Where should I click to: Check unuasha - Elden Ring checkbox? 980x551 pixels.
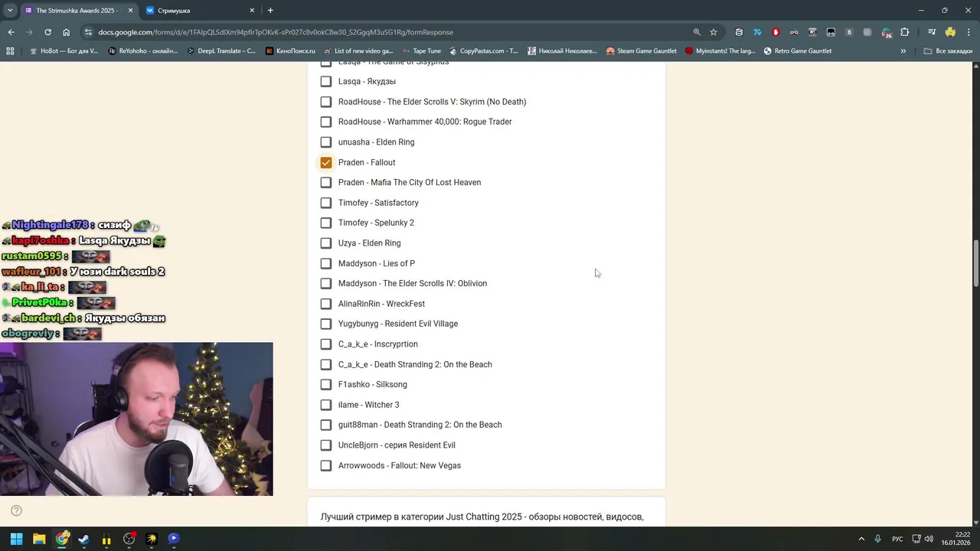click(326, 142)
